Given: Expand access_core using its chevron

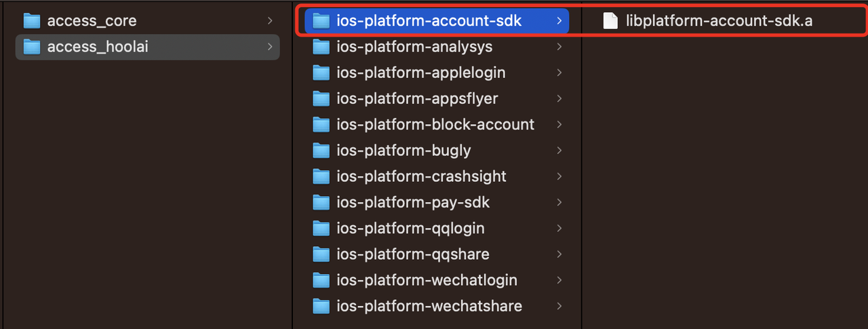Looking at the screenshot, I should pos(270,21).
